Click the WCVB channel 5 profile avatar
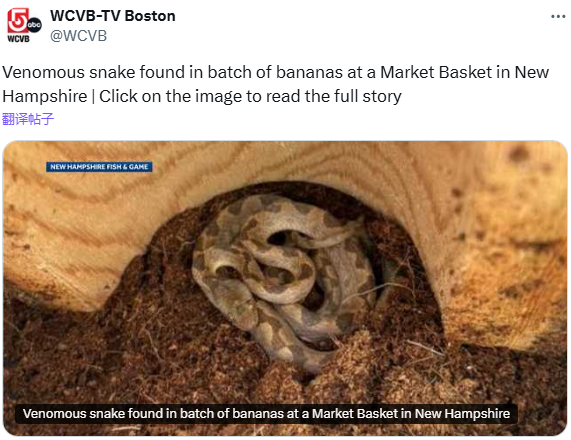571x440 pixels. point(24,25)
